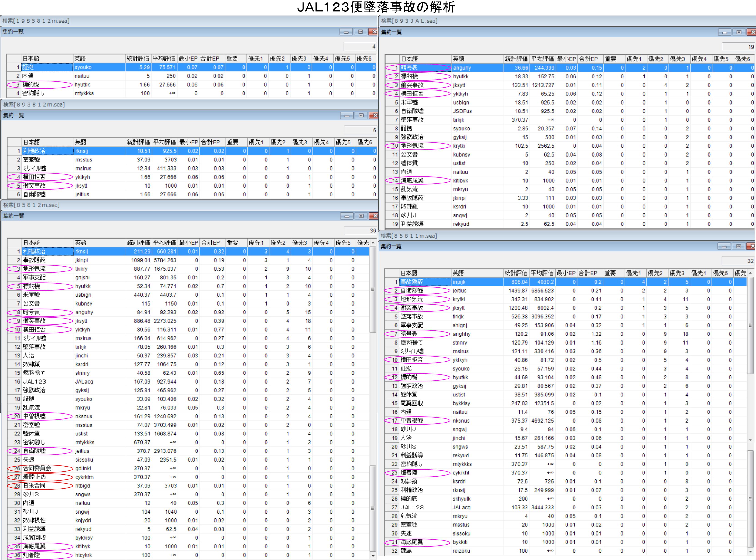The width and height of the screenshot is (756, 560).
Task: Maximize the 893812m.sea summary window
Action: click(361, 116)
